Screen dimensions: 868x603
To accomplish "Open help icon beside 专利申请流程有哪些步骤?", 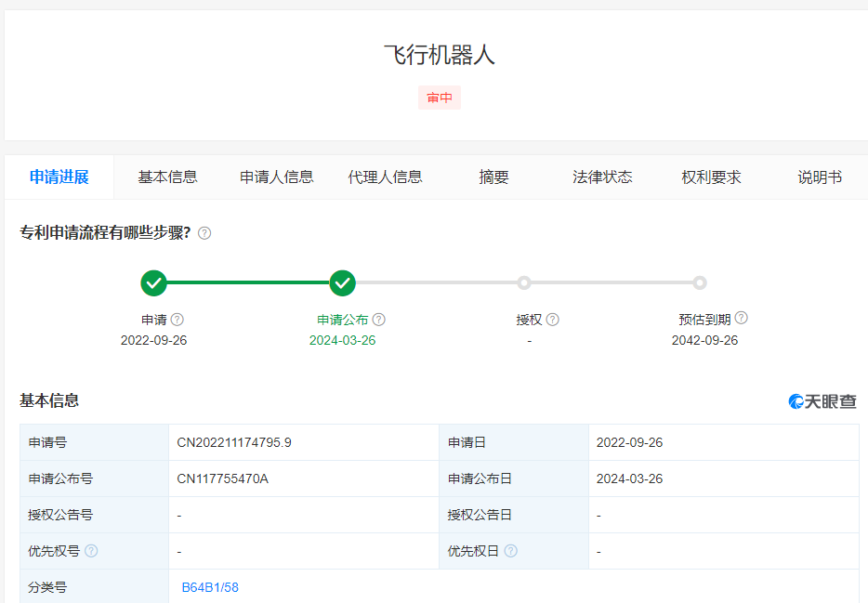I will coord(204,233).
